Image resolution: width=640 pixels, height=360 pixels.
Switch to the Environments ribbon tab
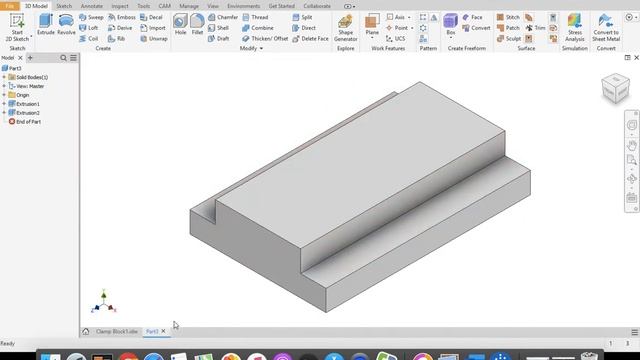[244, 6]
